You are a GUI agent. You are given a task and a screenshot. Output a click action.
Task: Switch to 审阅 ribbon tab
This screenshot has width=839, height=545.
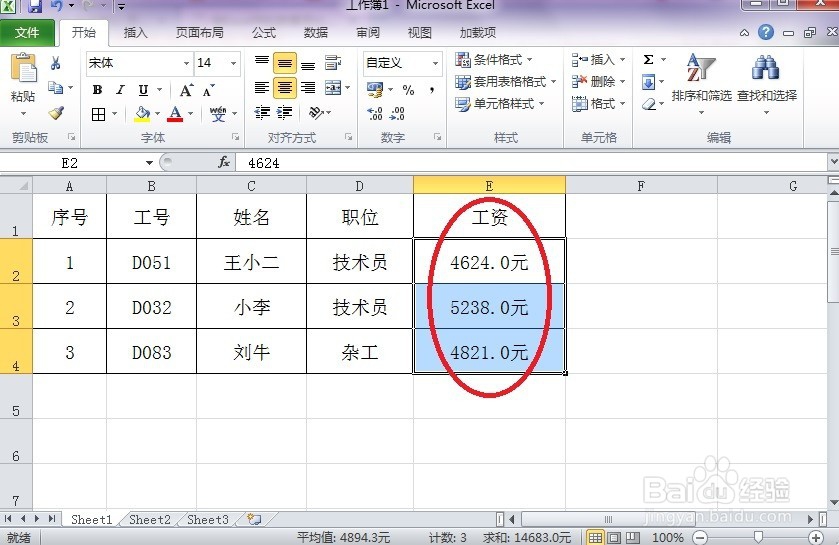pyautogui.click(x=368, y=33)
